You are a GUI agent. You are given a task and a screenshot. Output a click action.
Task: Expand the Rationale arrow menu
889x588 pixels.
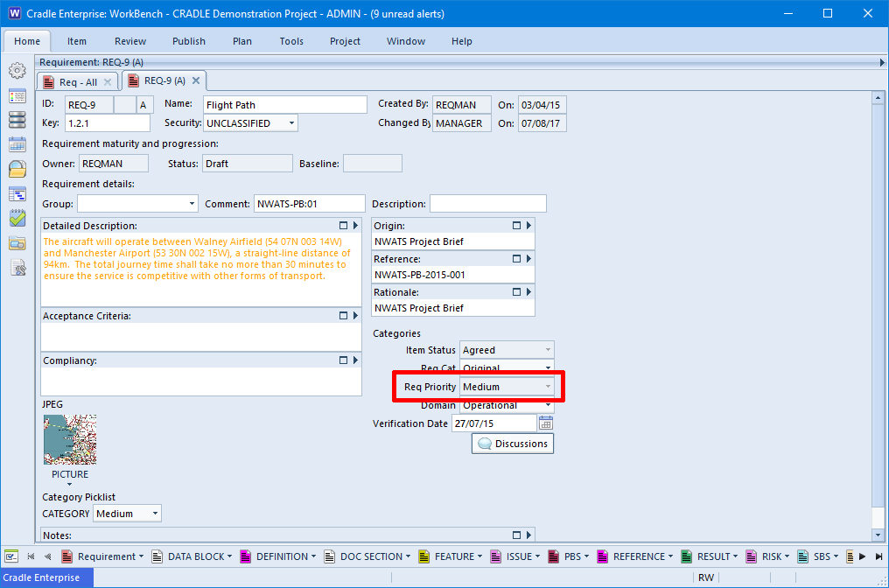[528, 292]
